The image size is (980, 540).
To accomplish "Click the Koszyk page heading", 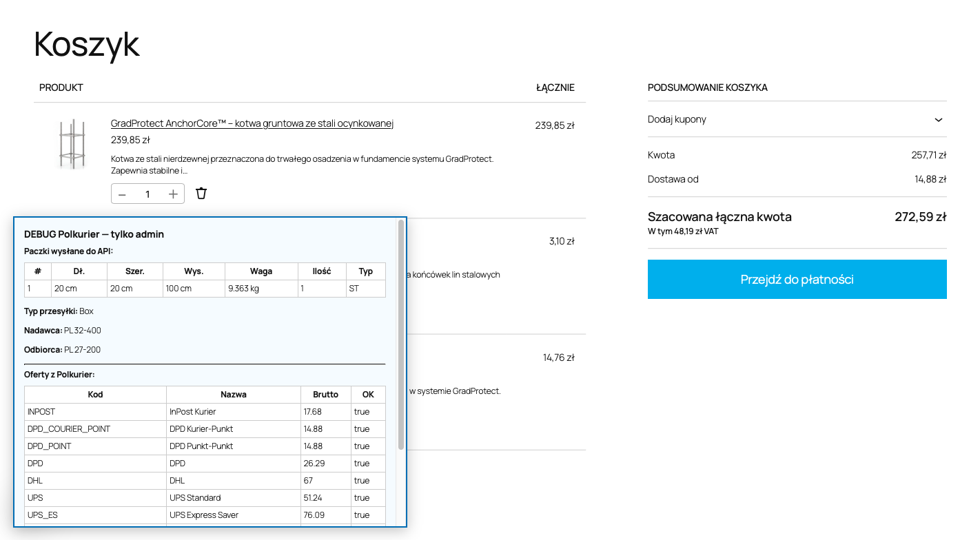I will point(87,44).
